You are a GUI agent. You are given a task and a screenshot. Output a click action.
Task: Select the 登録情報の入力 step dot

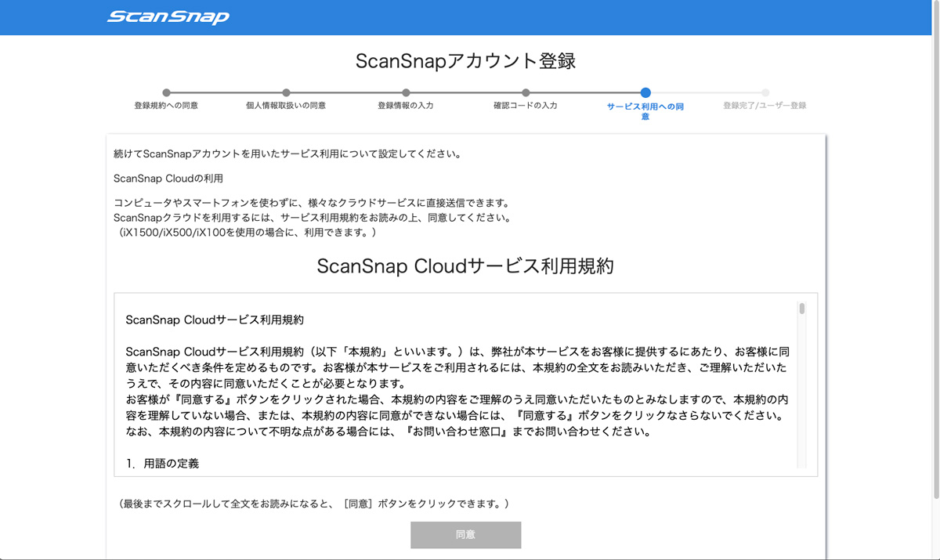(x=406, y=92)
